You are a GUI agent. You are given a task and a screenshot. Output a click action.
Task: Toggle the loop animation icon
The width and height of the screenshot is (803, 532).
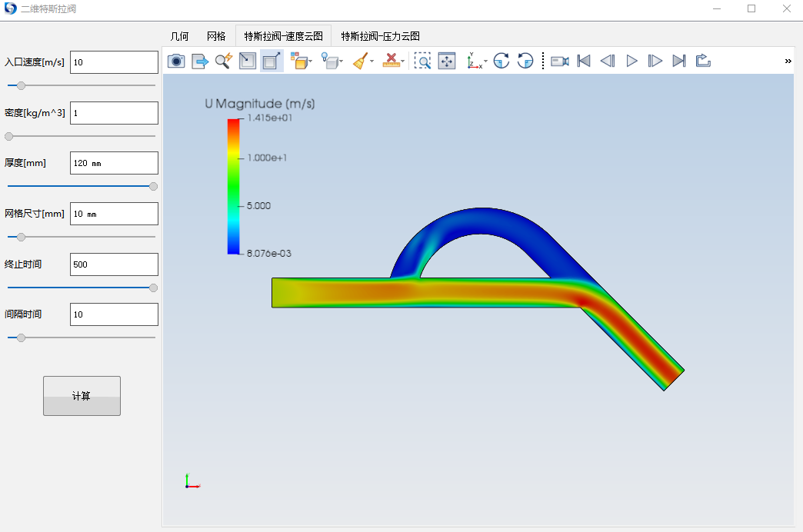703,62
